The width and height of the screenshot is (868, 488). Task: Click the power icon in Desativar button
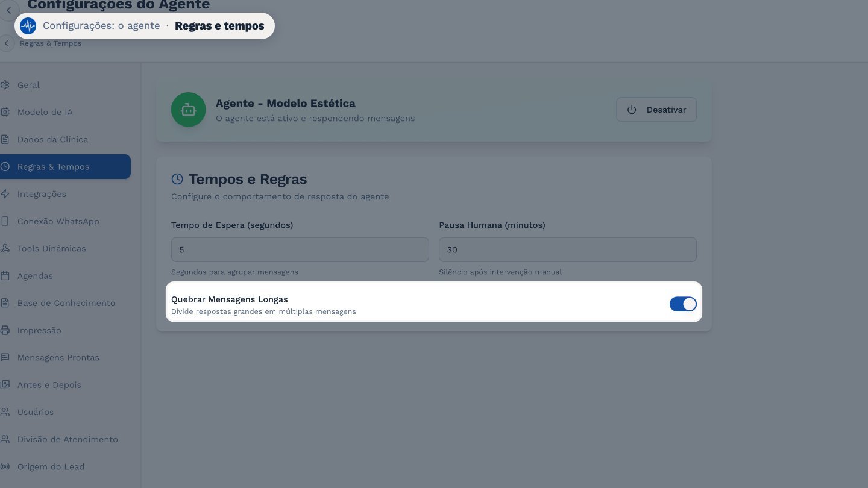(x=632, y=110)
